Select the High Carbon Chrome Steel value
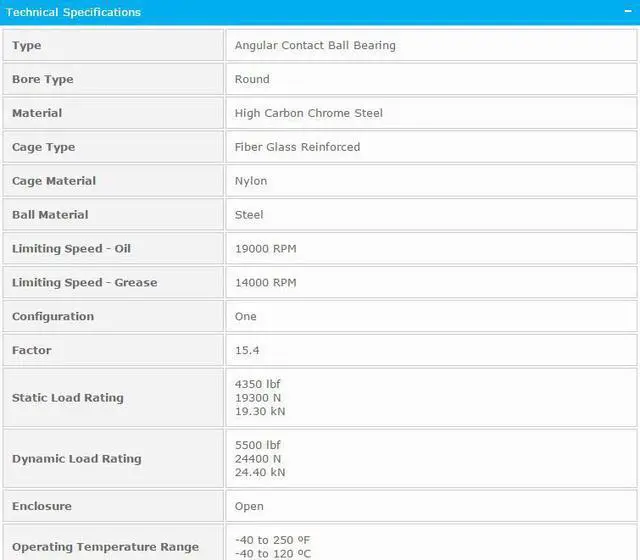 [x=308, y=113]
